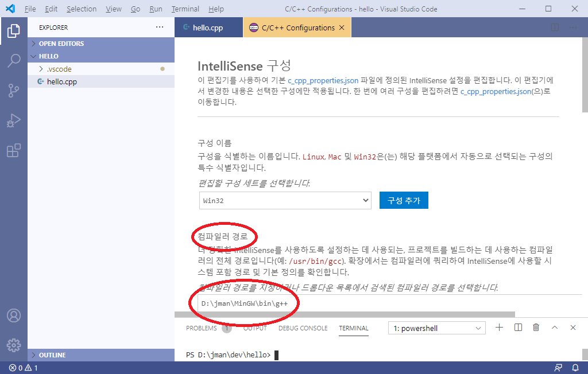Open the editor more actions ellipsis

(x=572, y=28)
